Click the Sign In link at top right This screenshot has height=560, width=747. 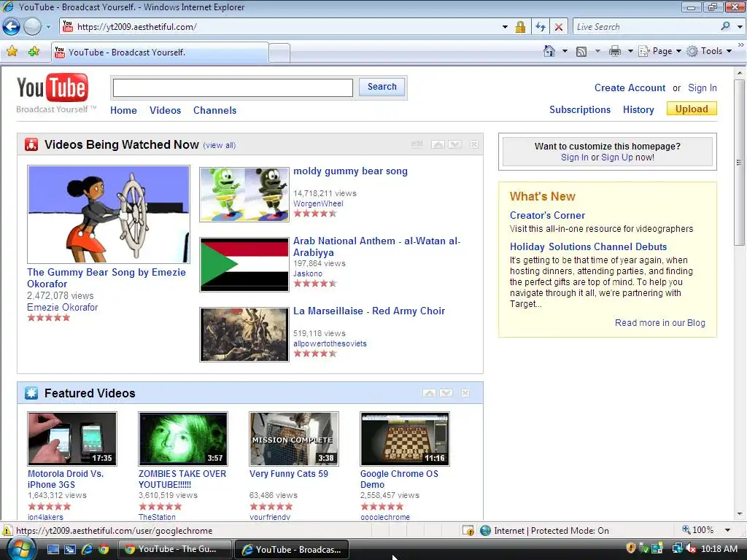tap(703, 88)
